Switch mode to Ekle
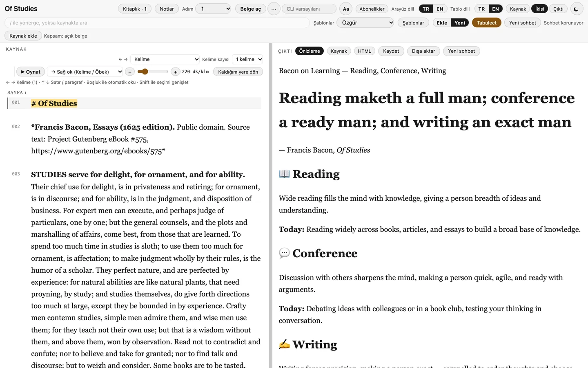Screen dimensions: 588x368 tap(442, 22)
